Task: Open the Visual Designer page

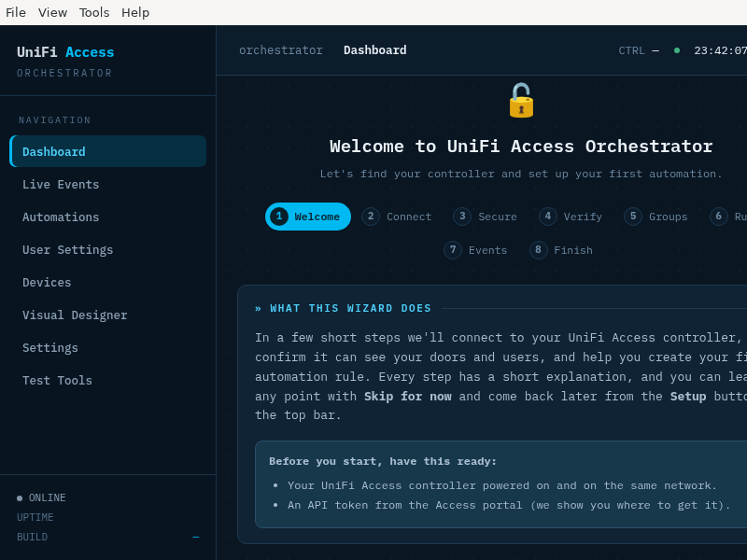Action: point(107,315)
